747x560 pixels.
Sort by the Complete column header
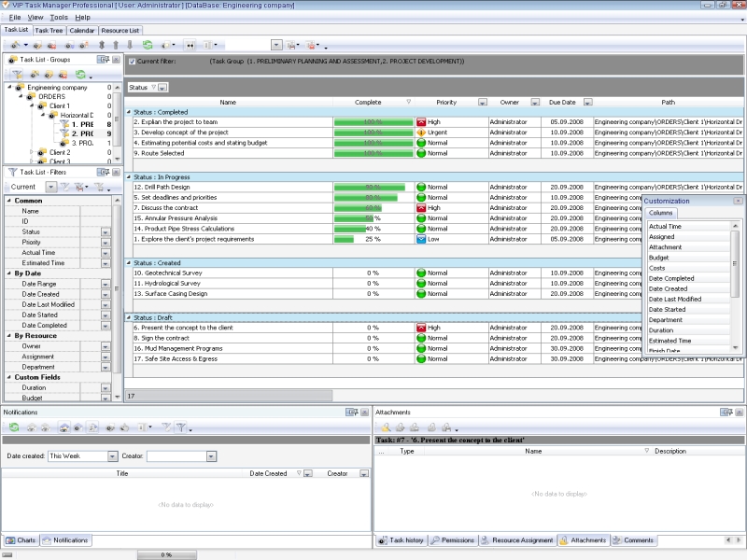[x=373, y=103]
